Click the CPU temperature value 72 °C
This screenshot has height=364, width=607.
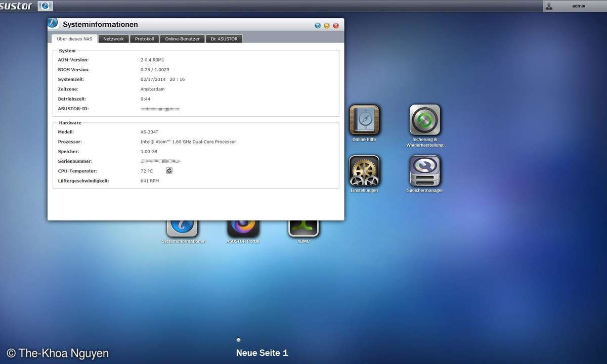tap(147, 171)
